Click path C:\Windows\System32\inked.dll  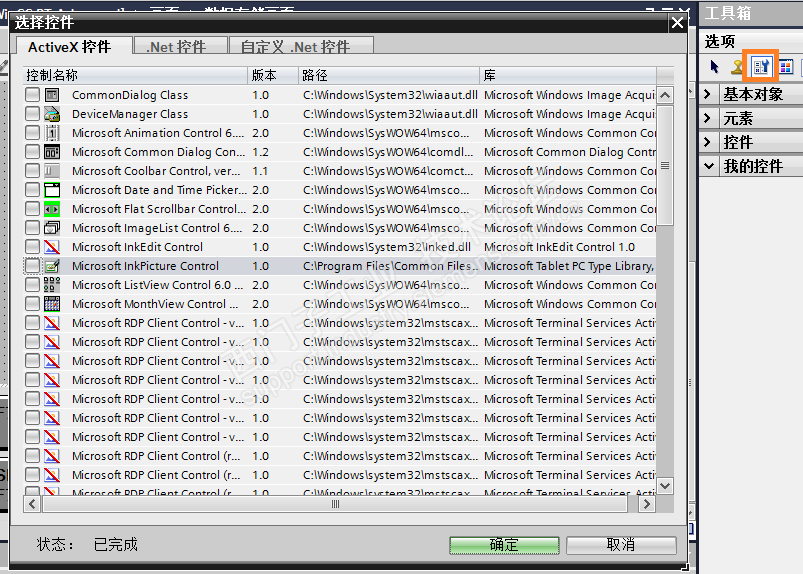coord(387,247)
